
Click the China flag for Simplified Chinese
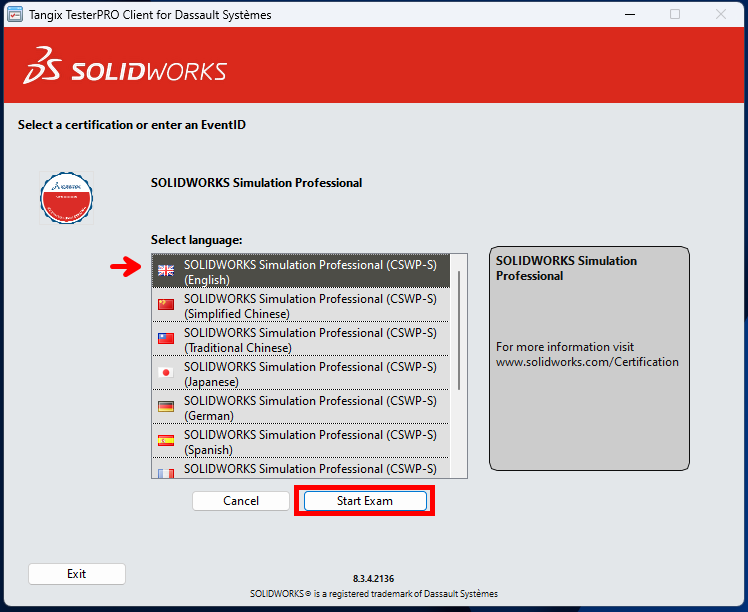(x=166, y=305)
